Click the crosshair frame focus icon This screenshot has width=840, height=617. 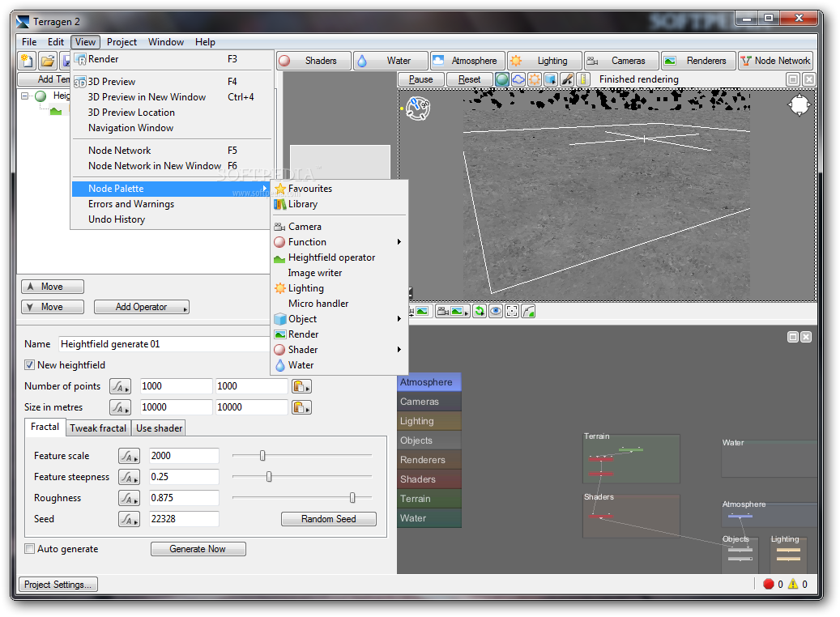pos(512,311)
